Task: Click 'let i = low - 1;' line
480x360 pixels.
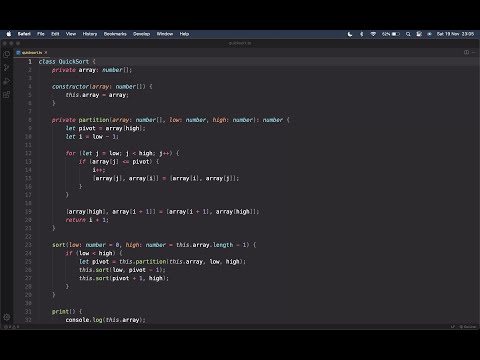Action: [92, 137]
